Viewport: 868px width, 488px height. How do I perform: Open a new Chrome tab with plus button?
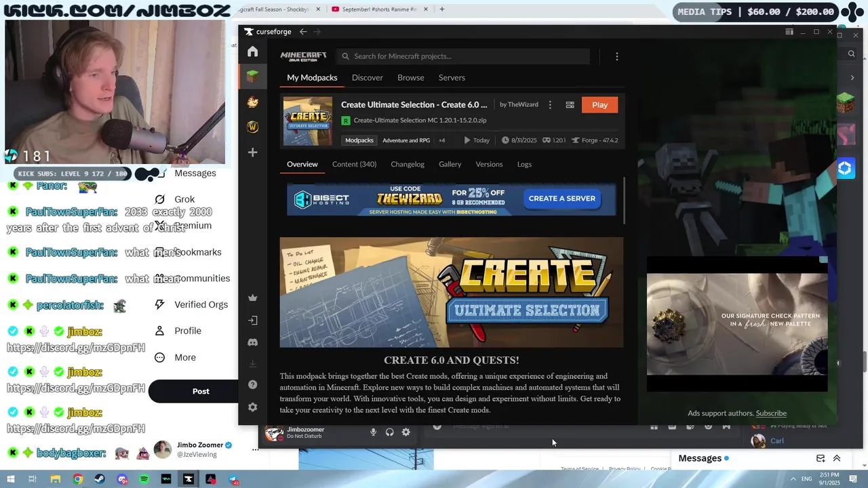click(441, 9)
